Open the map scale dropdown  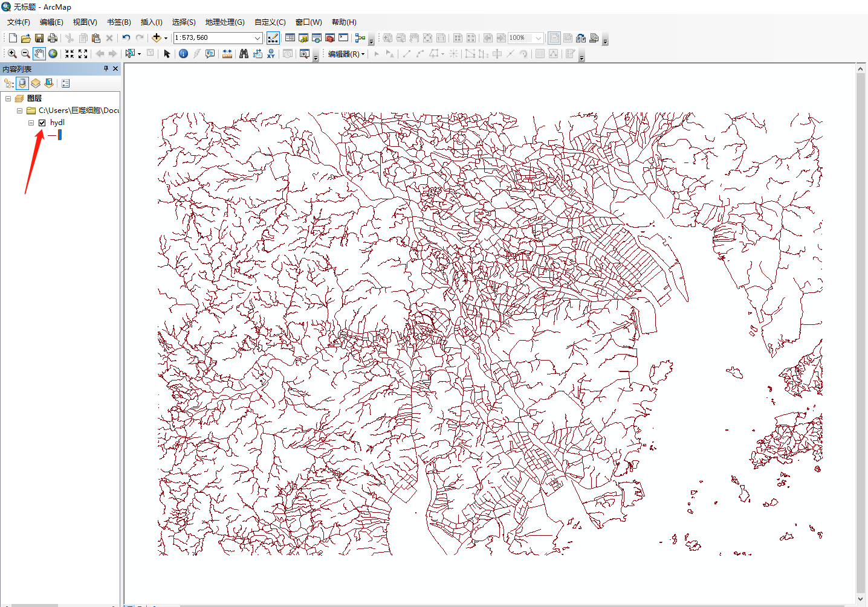click(x=256, y=37)
